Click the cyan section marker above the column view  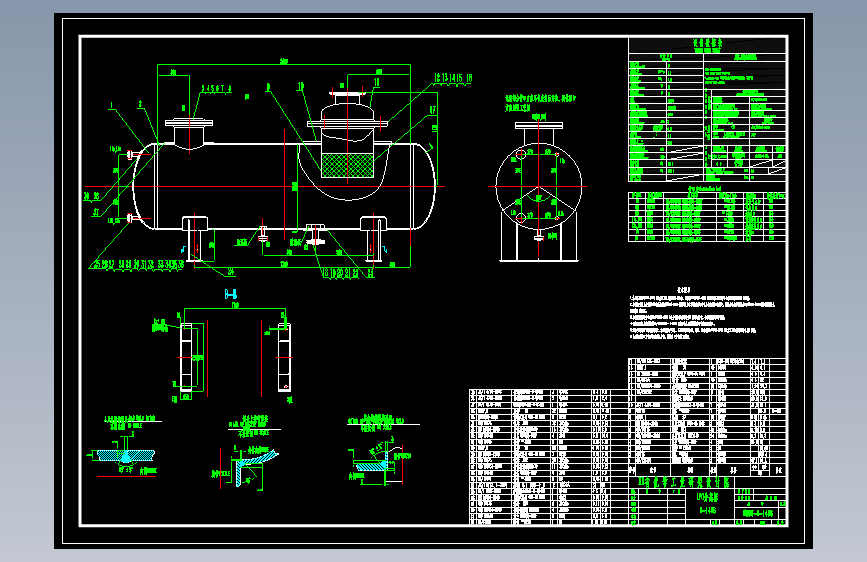(x=231, y=294)
